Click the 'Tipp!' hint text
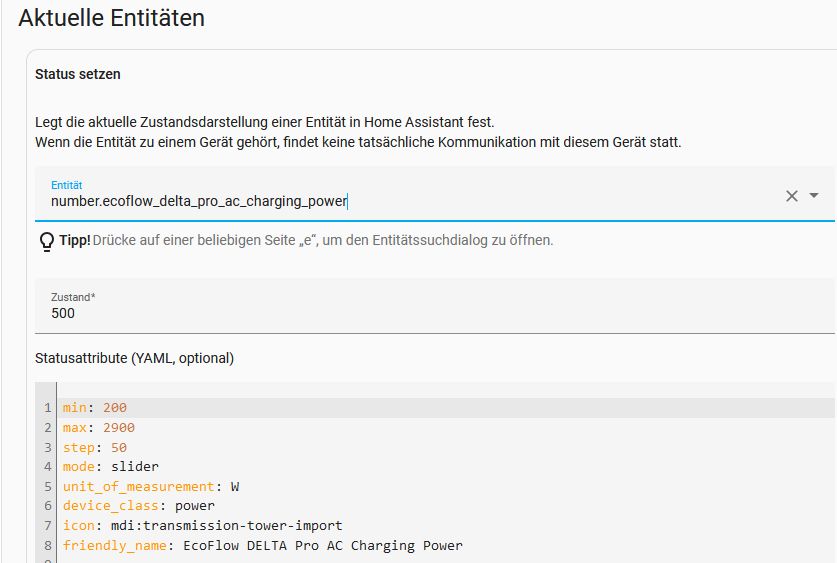The width and height of the screenshot is (837, 563). [x=75, y=240]
